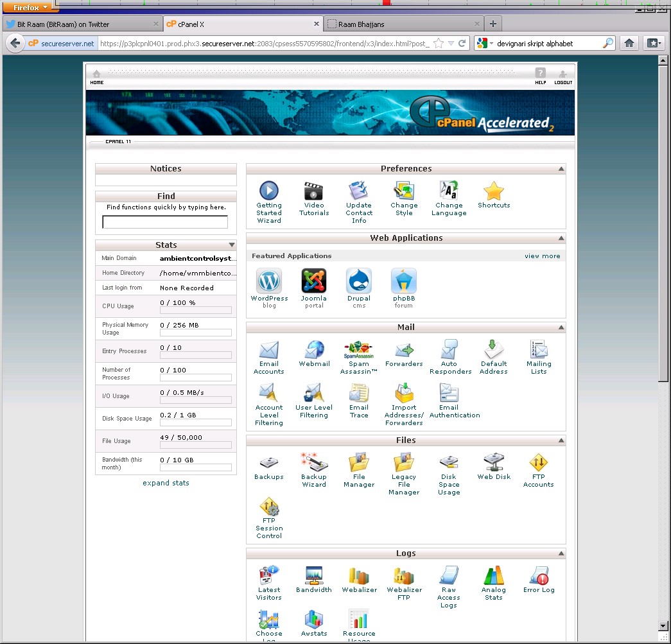
Task: Open the URL history dropdown arrow
Action: tap(451, 43)
